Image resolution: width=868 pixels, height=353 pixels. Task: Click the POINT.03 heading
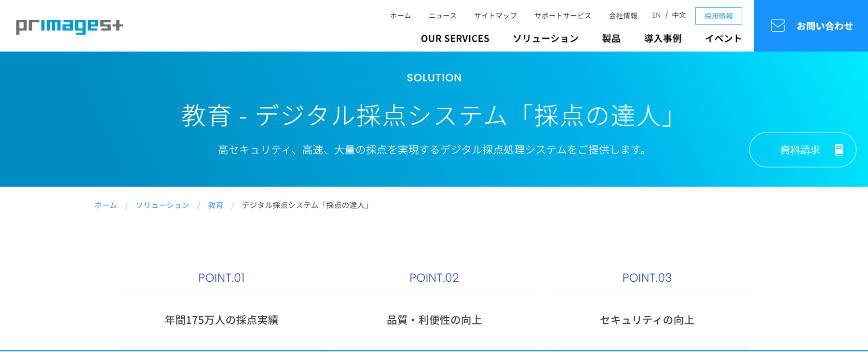pyautogui.click(x=647, y=278)
